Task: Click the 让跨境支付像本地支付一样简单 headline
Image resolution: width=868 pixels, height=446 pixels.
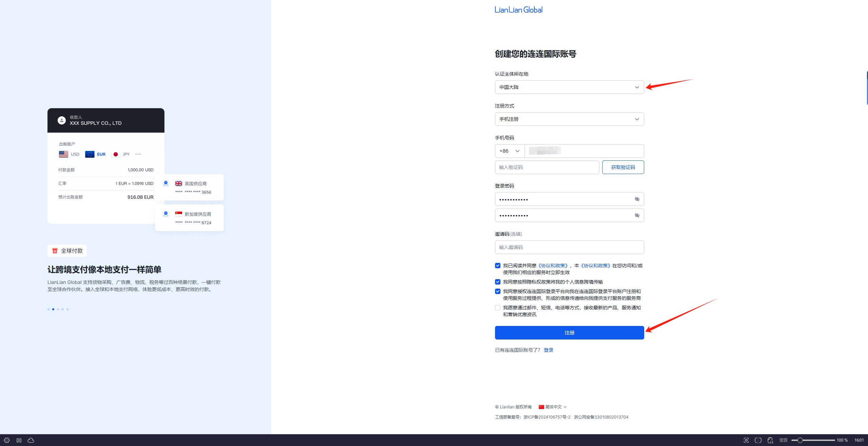Action: (x=104, y=270)
